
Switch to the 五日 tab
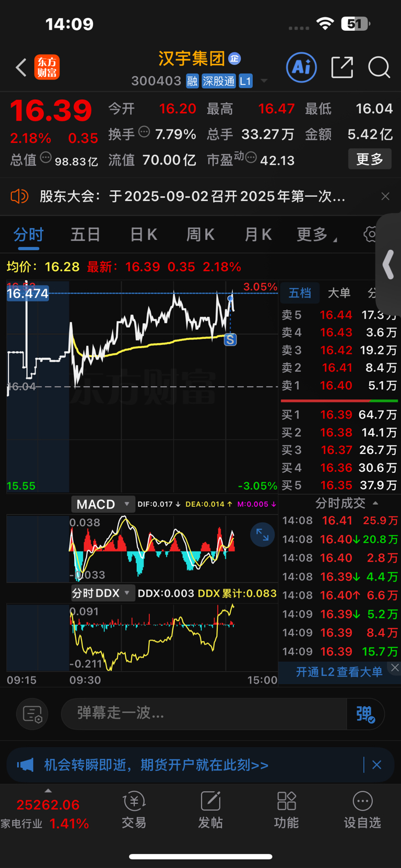pyautogui.click(x=86, y=234)
